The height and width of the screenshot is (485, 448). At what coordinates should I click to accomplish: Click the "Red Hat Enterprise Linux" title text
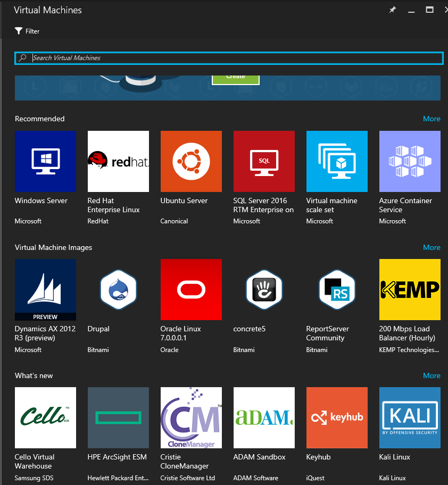113,205
